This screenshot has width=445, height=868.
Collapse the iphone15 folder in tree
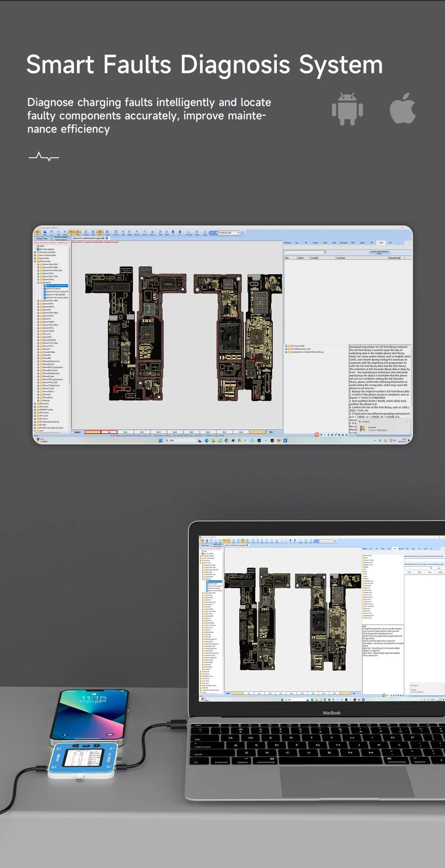(38, 282)
